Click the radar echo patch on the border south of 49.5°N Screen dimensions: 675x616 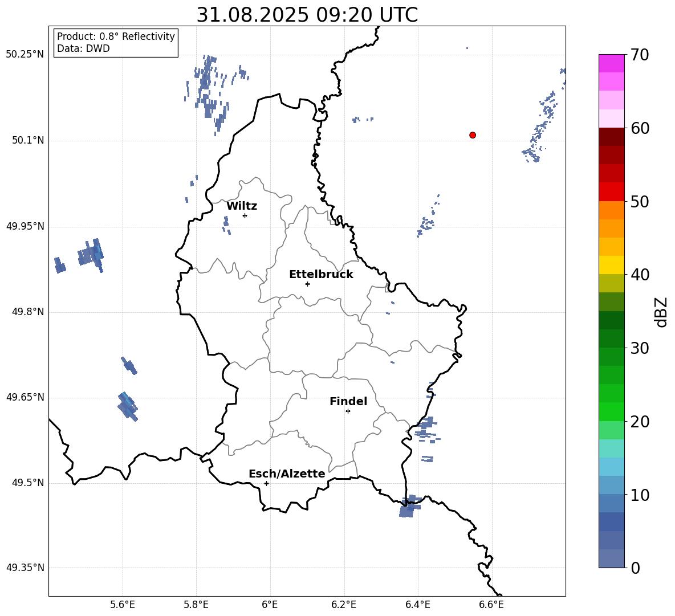point(409,507)
